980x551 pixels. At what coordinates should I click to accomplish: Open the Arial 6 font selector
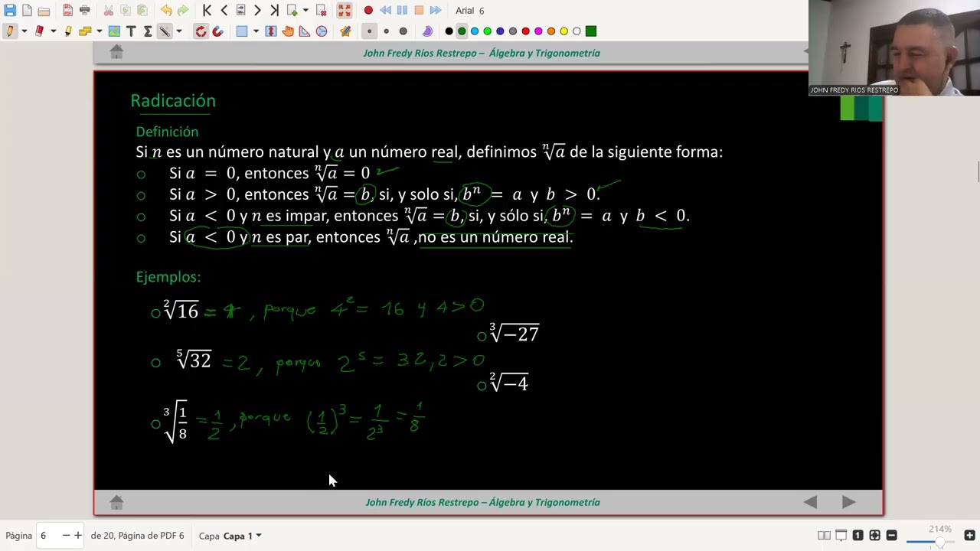click(x=470, y=11)
